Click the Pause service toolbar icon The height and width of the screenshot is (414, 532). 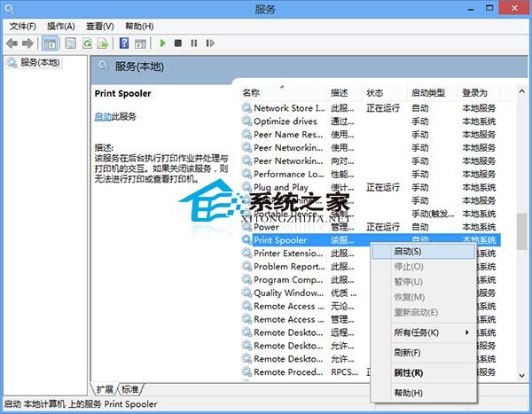pyautogui.click(x=193, y=43)
